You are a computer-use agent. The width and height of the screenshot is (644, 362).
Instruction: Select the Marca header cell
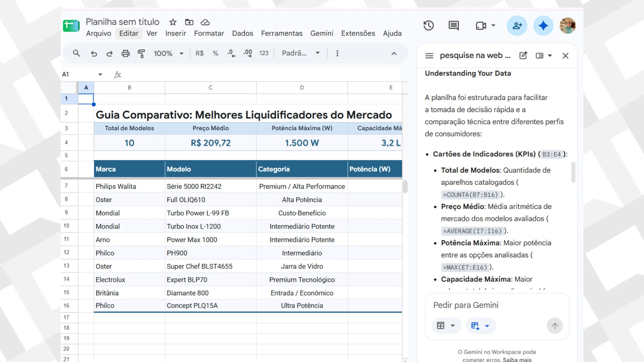pos(129,169)
